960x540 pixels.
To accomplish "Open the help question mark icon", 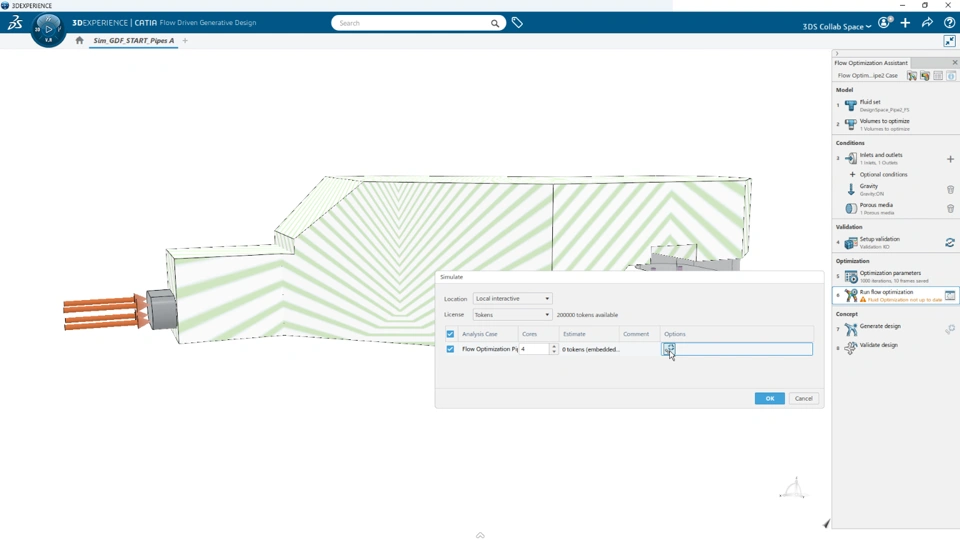I will [x=949, y=23].
